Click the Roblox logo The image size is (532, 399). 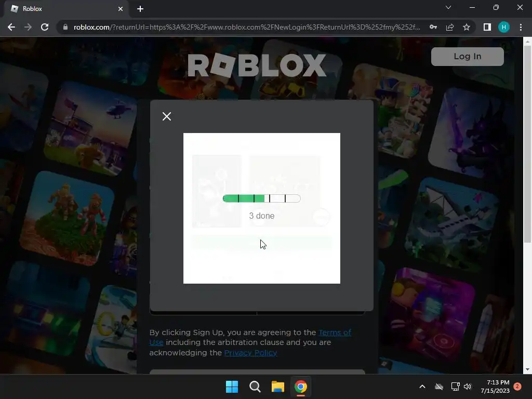click(x=257, y=65)
